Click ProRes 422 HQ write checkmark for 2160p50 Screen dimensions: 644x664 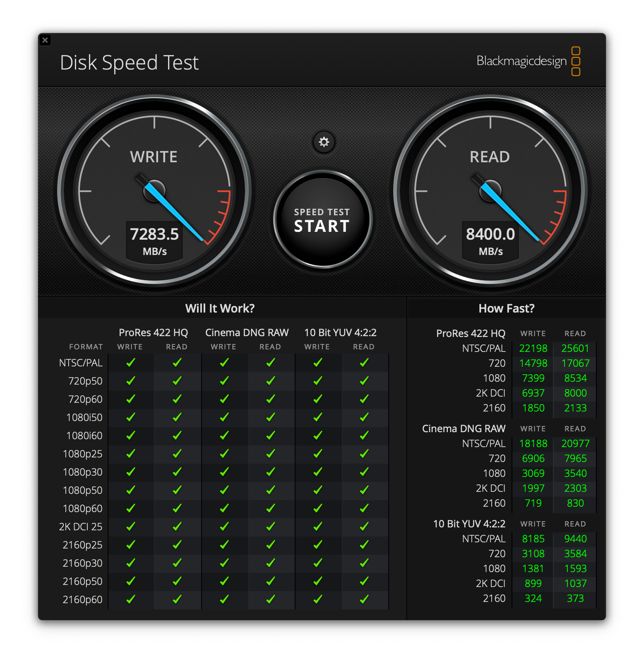click(x=131, y=581)
